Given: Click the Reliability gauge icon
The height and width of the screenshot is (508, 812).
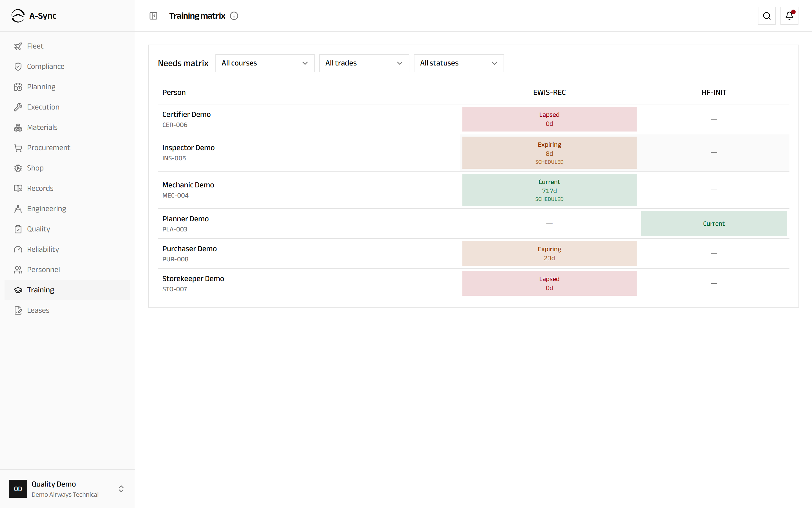Looking at the screenshot, I should point(18,249).
